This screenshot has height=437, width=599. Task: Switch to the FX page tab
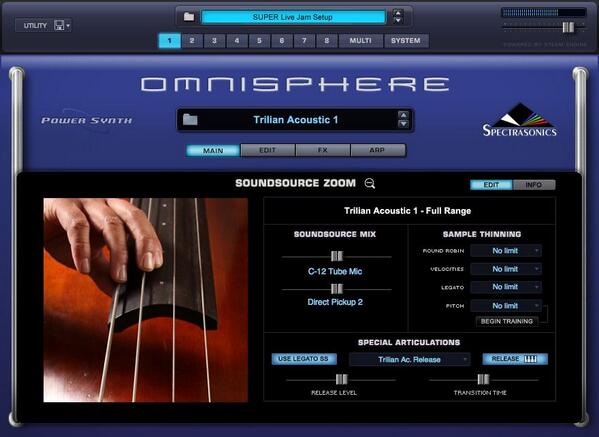coord(322,151)
